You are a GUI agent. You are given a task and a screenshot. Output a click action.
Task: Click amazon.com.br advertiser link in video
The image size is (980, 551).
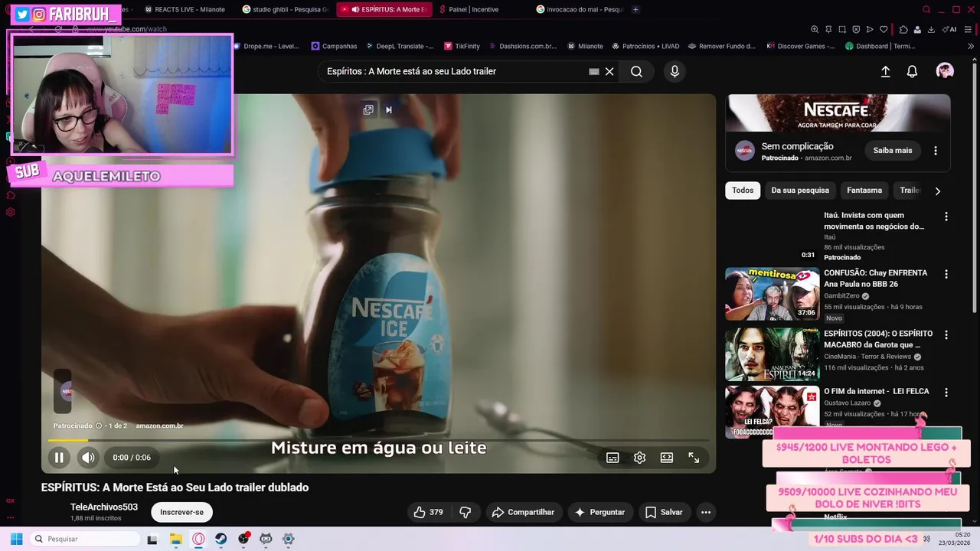pos(159,425)
